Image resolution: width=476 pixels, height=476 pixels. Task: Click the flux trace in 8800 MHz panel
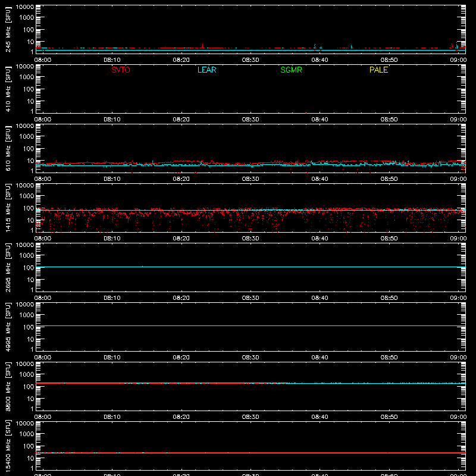pos(250,383)
